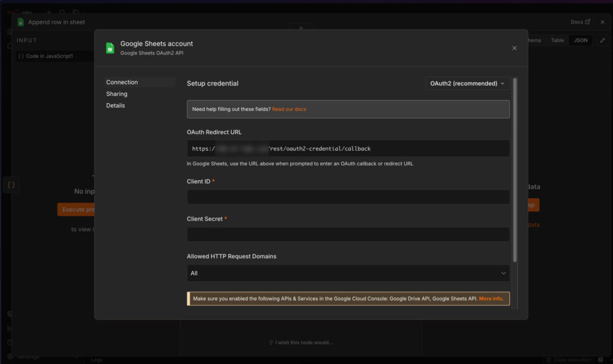
Task: Click the Setup credential heading
Action: pos(213,83)
